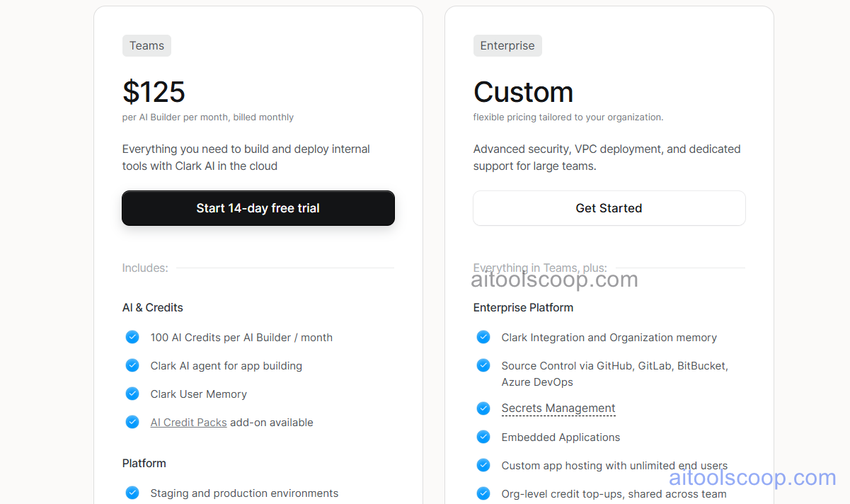Click the checkmark beside Clark User Memory
The width and height of the screenshot is (850, 504).
(x=132, y=394)
